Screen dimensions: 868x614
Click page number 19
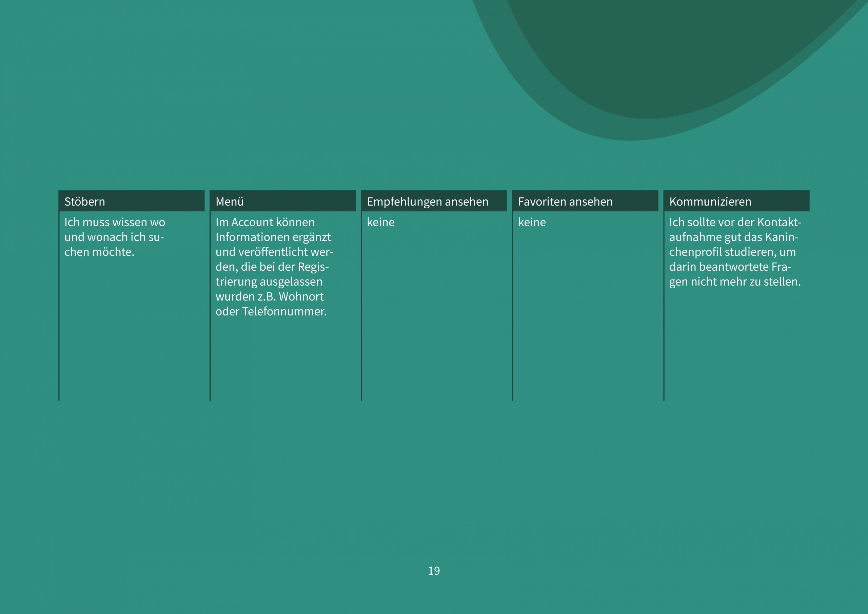(434, 571)
